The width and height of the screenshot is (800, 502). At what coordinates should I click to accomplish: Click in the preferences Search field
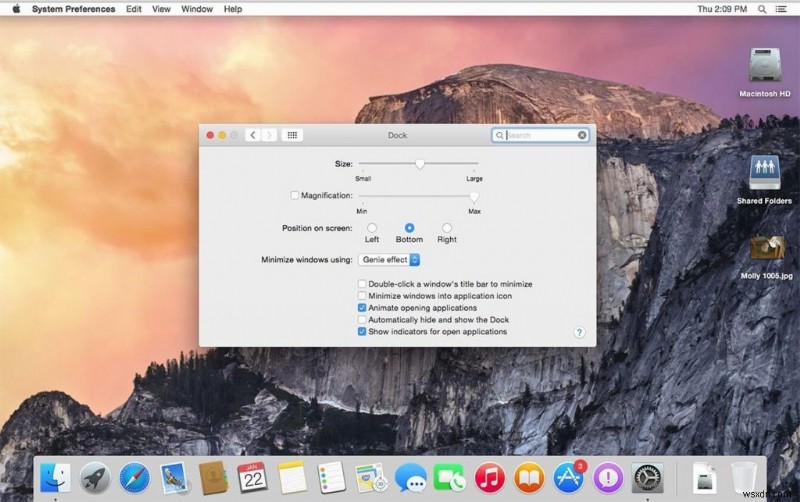click(x=540, y=135)
